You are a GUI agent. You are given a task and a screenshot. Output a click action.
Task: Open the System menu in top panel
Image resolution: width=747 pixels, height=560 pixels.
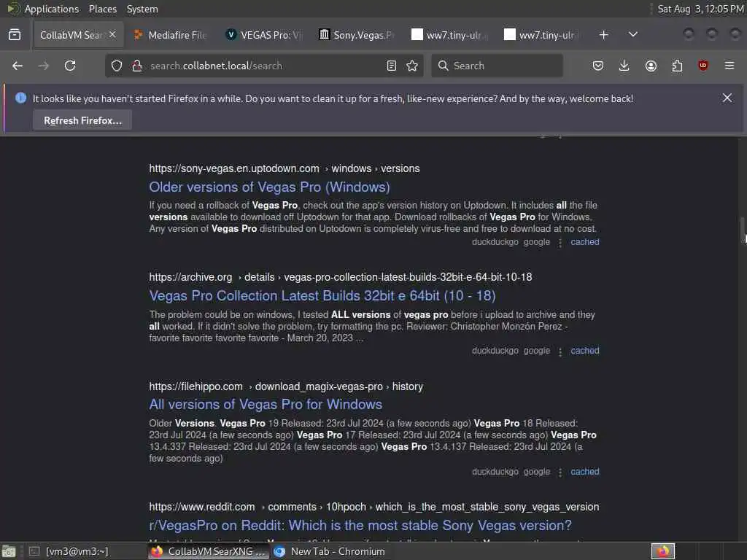click(142, 9)
